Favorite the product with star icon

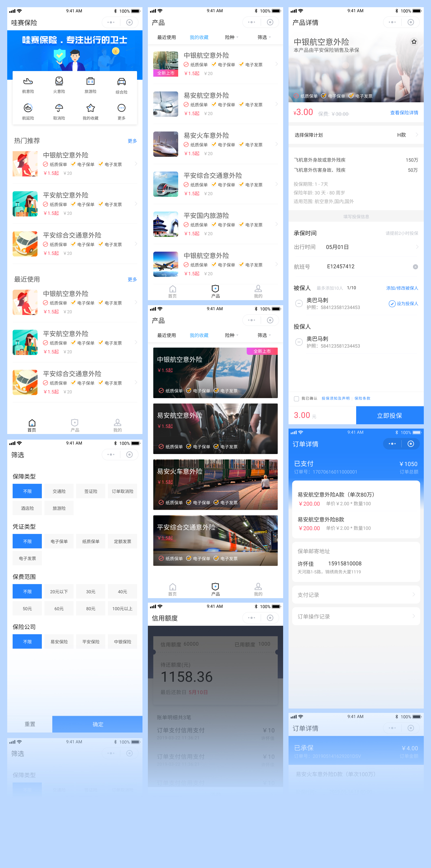tap(414, 42)
